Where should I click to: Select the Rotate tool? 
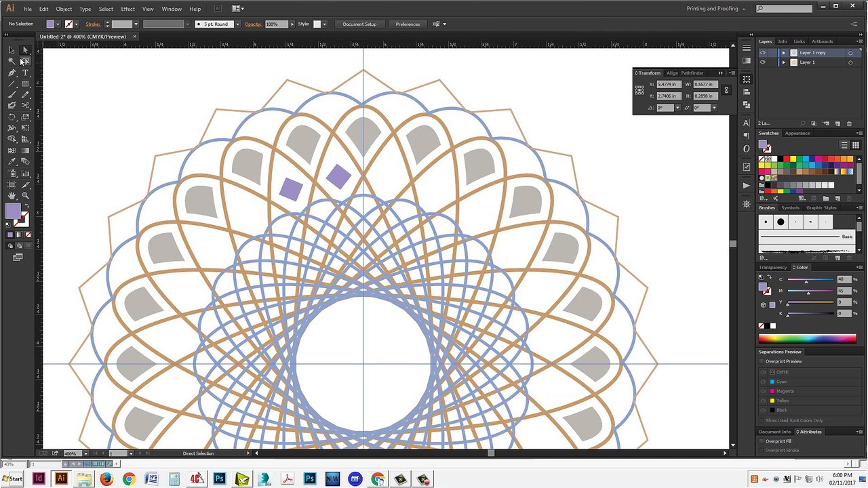(x=12, y=117)
